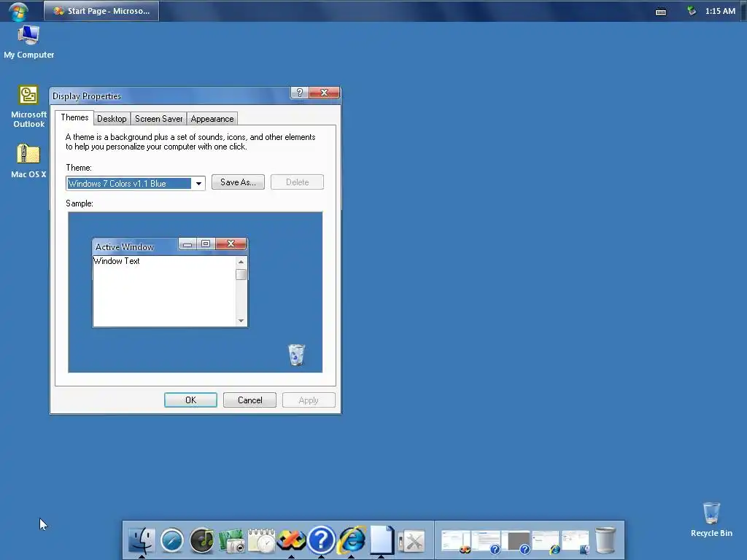Screen dimensions: 747x560
Task: Click the 1:15 AM clock
Action: coord(720,11)
